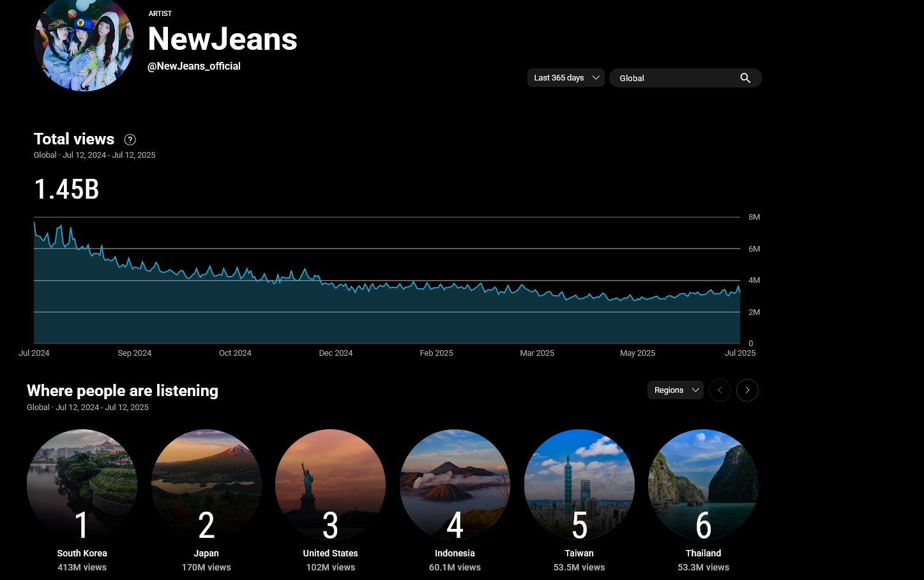Click the @NewJeans_official handle
The image size is (924, 580).
coord(194,66)
